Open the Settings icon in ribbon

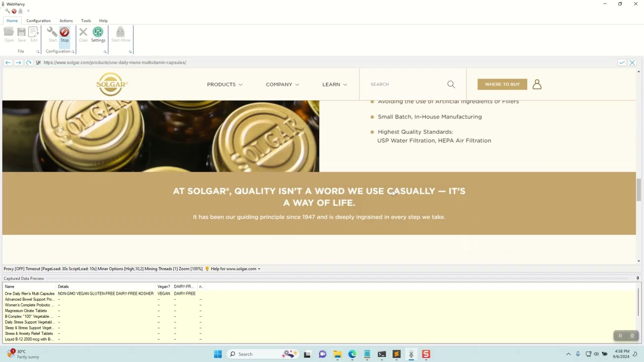[98, 35]
